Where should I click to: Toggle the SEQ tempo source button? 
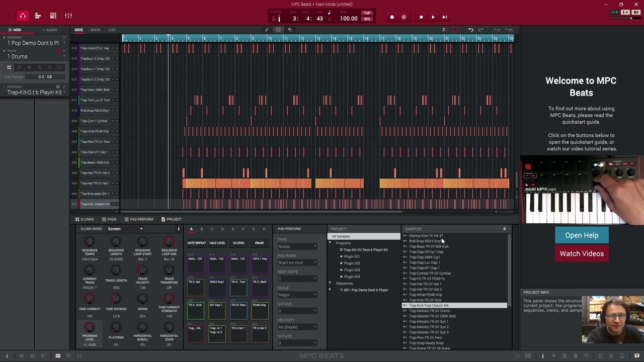pos(367,19)
